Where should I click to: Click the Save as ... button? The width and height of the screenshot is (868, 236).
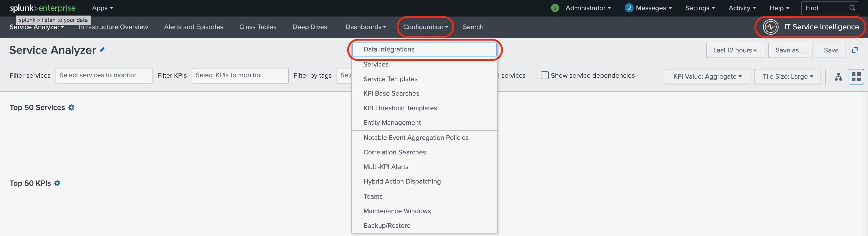coord(790,50)
